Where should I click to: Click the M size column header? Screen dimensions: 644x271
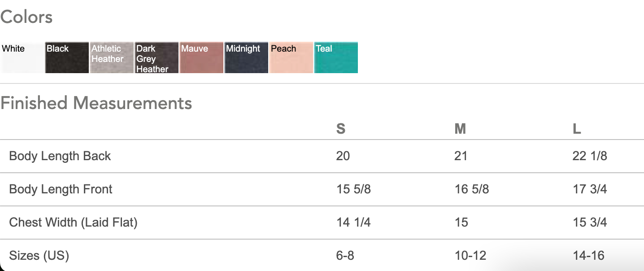coord(460,129)
